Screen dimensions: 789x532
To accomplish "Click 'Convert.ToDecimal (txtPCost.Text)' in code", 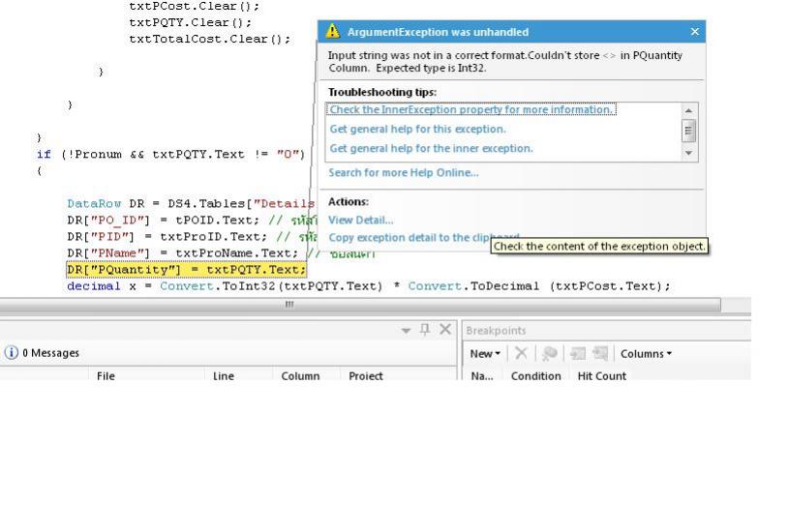I will click(539, 286).
